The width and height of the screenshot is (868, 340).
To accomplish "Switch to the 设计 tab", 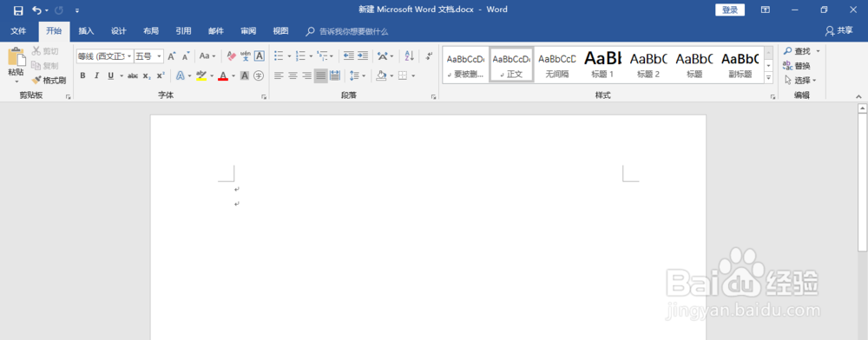I will click(x=118, y=31).
